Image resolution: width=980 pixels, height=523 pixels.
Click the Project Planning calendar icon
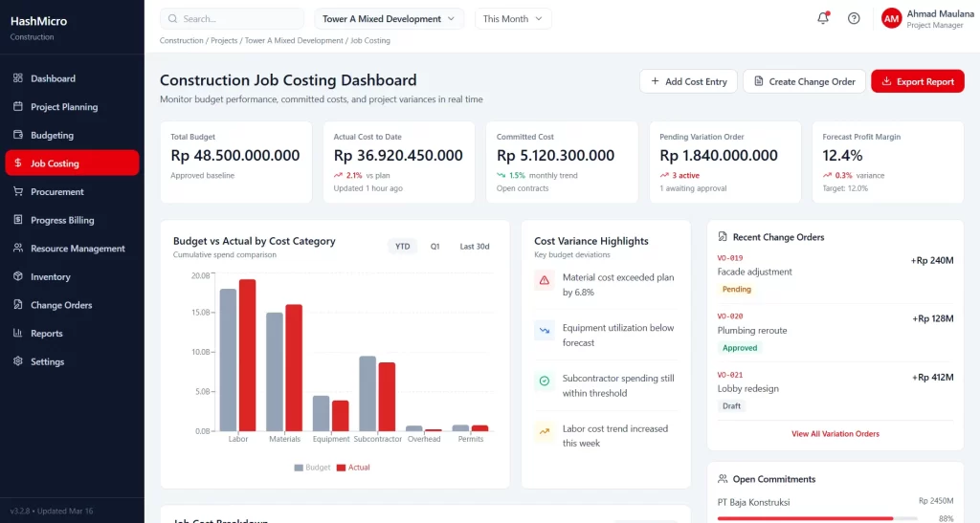tap(17, 106)
